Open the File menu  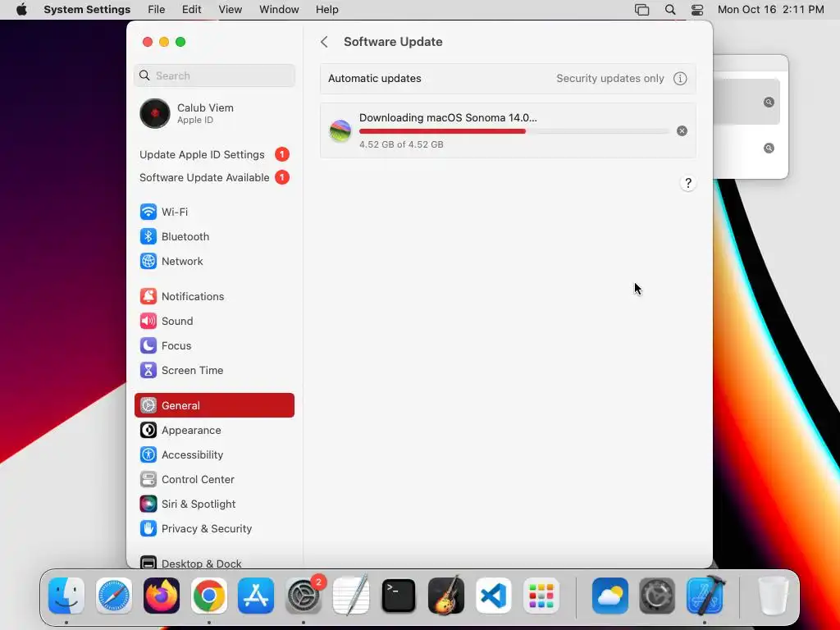click(x=157, y=10)
